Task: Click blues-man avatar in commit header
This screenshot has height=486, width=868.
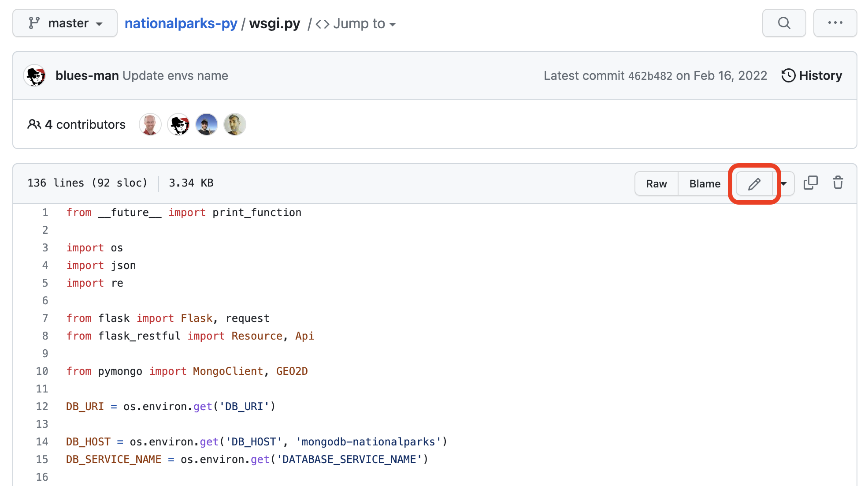Action: click(x=35, y=76)
